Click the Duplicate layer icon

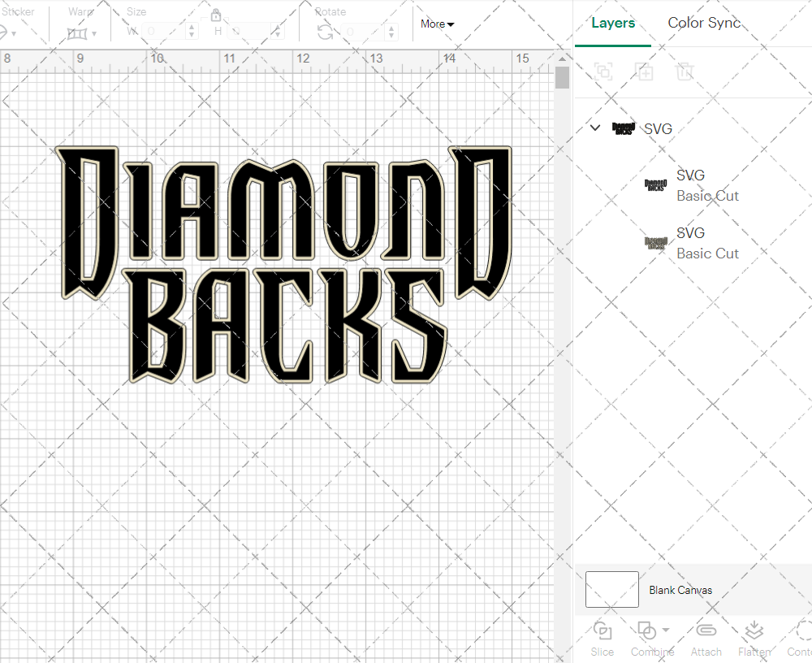pos(644,71)
